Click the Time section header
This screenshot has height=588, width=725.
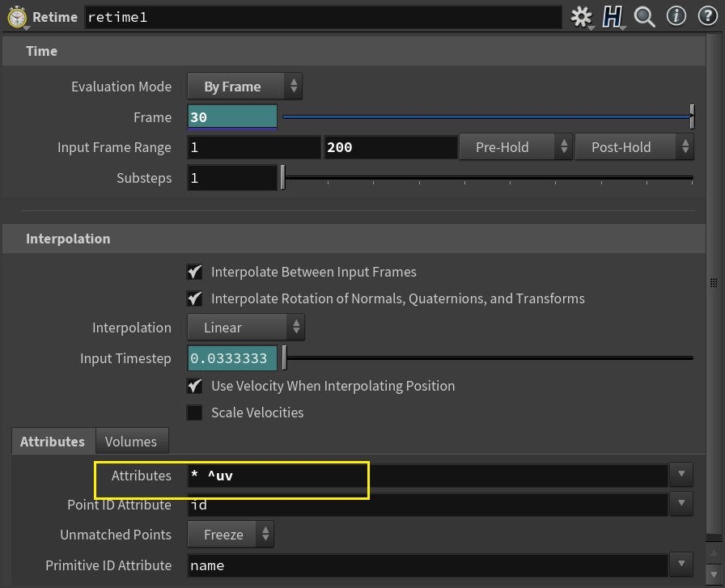[x=354, y=51]
